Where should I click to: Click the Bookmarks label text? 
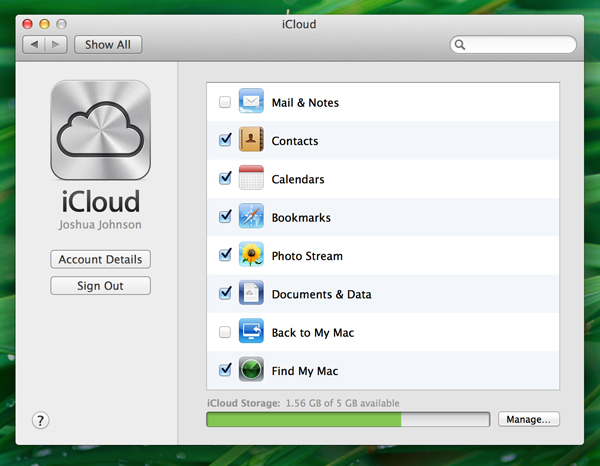click(x=301, y=217)
